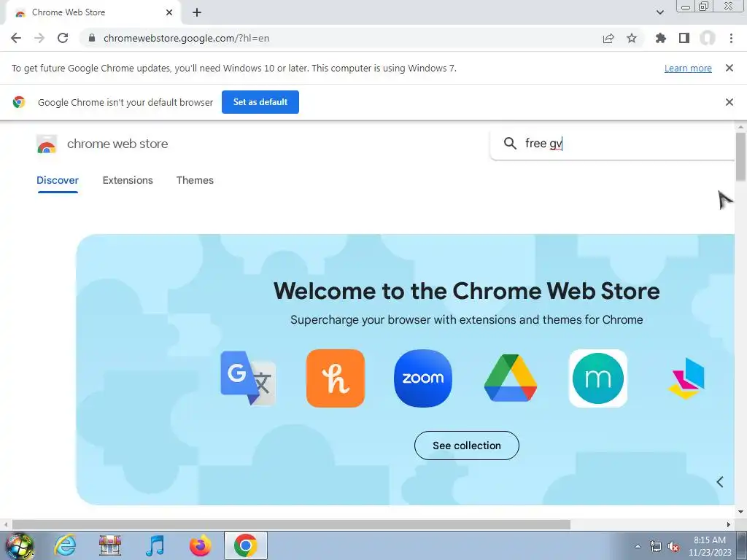The height and width of the screenshot is (560, 747).
Task: Click the Chrome taskbar button
Action: (245, 545)
